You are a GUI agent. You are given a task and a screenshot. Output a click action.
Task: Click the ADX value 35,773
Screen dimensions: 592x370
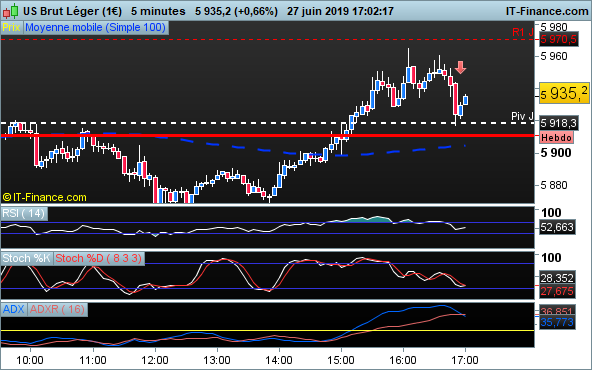[x=557, y=322]
